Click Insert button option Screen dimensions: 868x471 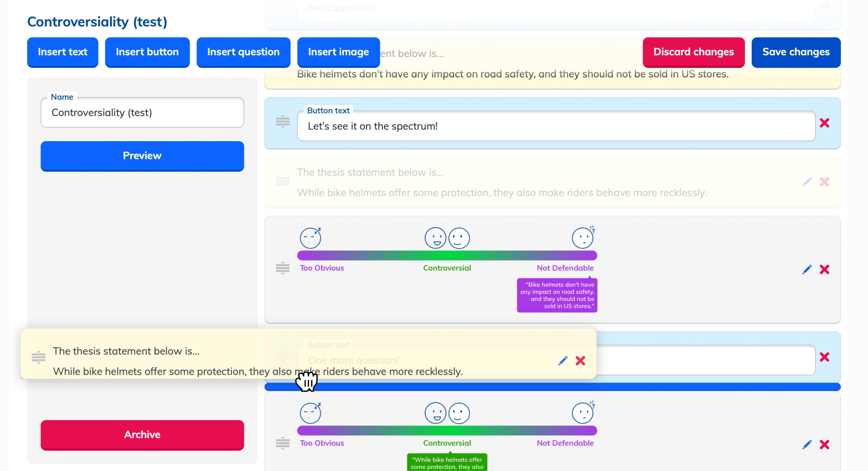click(147, 52)
